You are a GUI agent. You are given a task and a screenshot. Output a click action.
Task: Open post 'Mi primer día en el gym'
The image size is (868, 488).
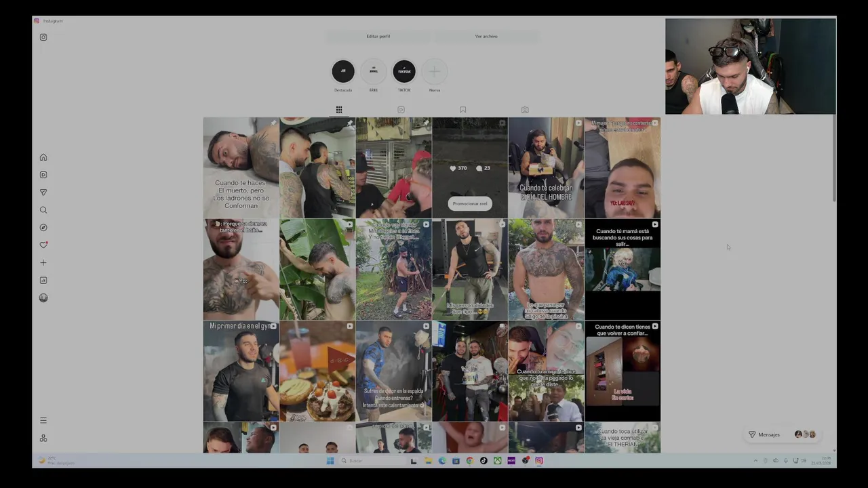click(241, 371)
